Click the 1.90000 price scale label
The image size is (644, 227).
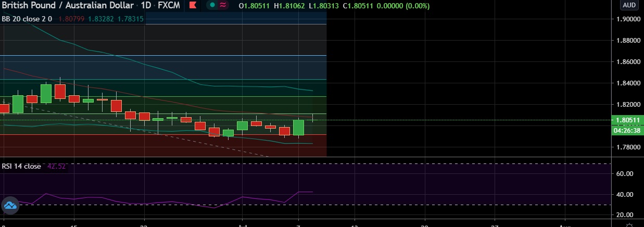627,19
